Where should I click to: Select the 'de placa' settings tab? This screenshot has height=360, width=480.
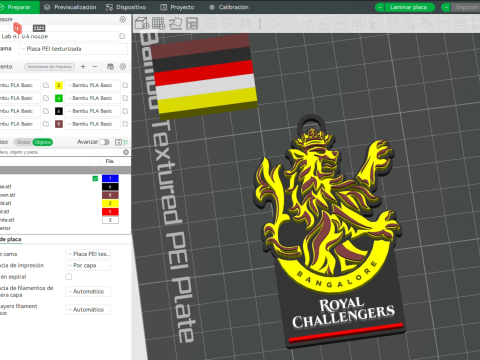click(x=11, y=239)
